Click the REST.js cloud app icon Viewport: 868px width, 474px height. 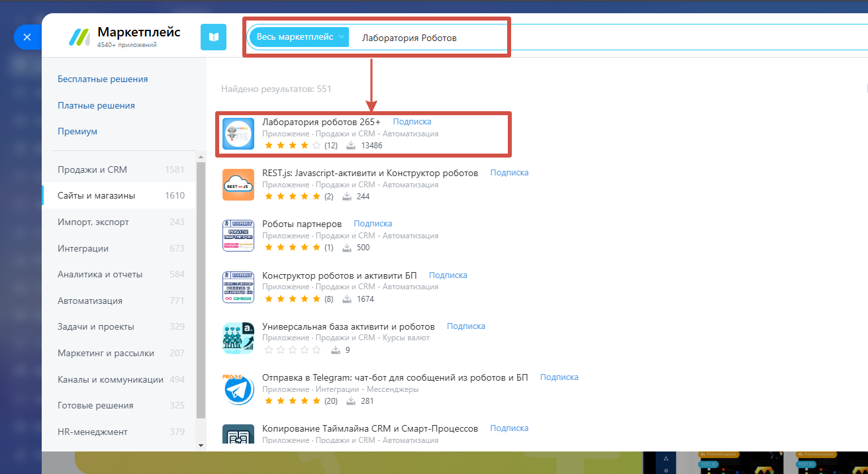238,185
